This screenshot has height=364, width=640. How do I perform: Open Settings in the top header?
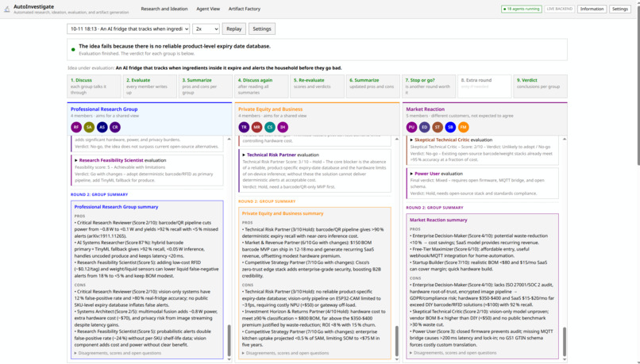pos(619,9)
